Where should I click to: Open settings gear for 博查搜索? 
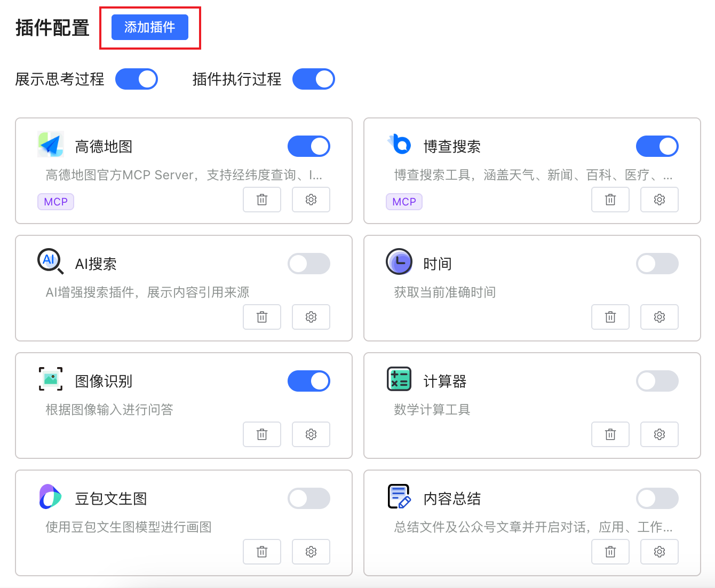pyautogui.click(x=660, y=200)
